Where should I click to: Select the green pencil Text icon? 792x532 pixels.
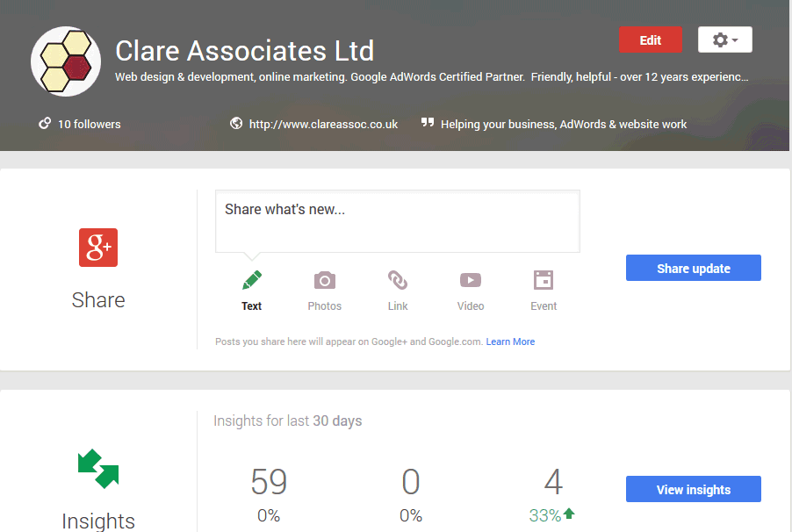[251, 280]
